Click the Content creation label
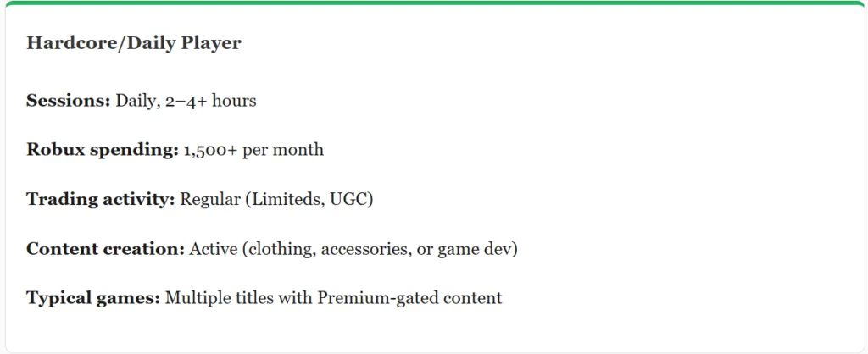The height and width of the screenshot is (354, 868). point(105,249)
